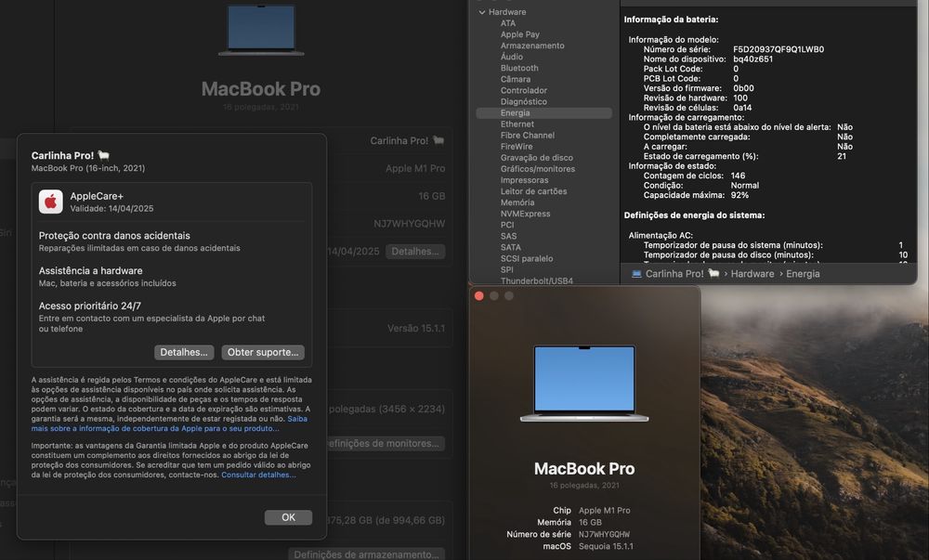Select ATA in hardware list
This screenshot has width=929, height=560.
point(508,23)
